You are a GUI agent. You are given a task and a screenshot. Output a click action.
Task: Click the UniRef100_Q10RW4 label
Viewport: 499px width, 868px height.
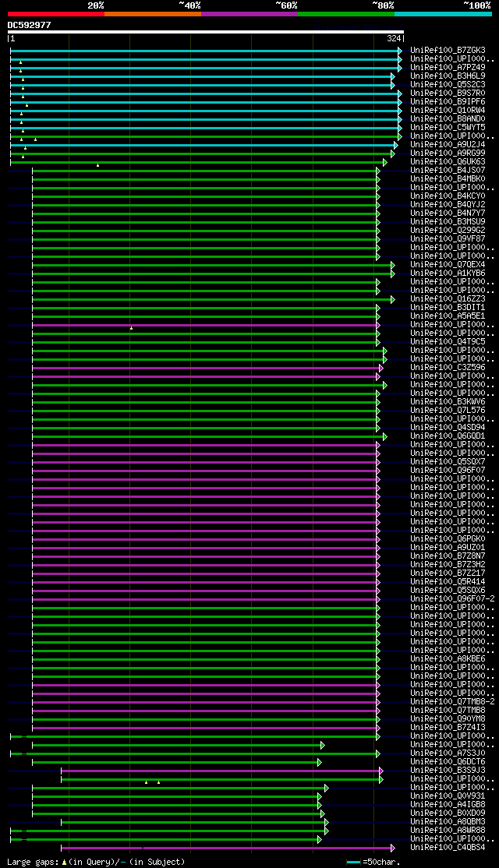click(448, 110)
